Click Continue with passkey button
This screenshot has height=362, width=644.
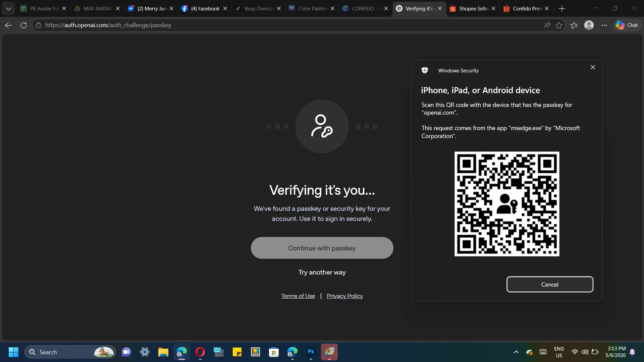322,248
